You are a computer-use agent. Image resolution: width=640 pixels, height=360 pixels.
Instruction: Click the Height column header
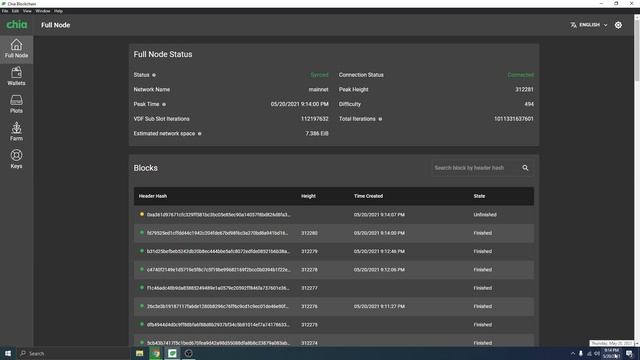(308, 196)
